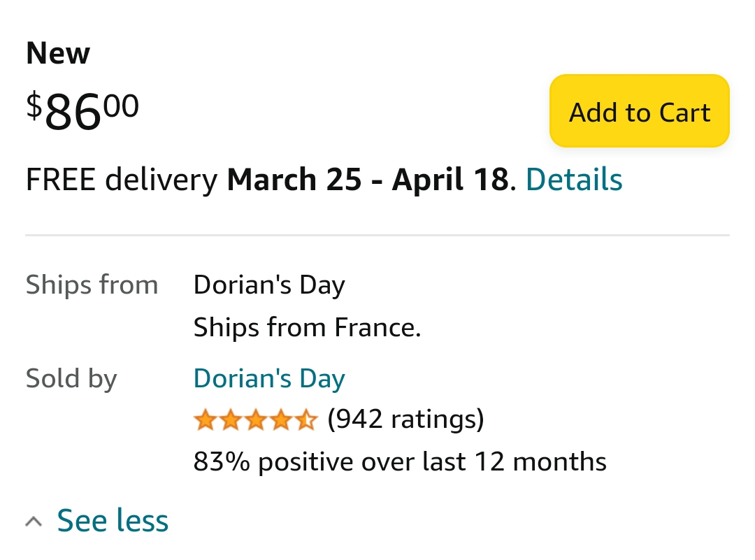Click the Ships from label
755x560 pixels.
pos(92,285)
